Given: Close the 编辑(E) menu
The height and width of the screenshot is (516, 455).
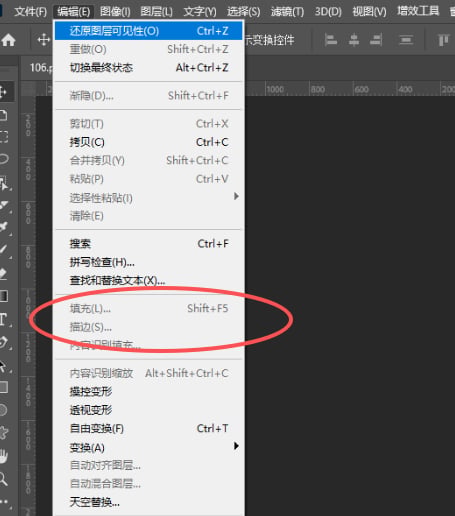Looking at the screenshot, I should coord(74,12).
